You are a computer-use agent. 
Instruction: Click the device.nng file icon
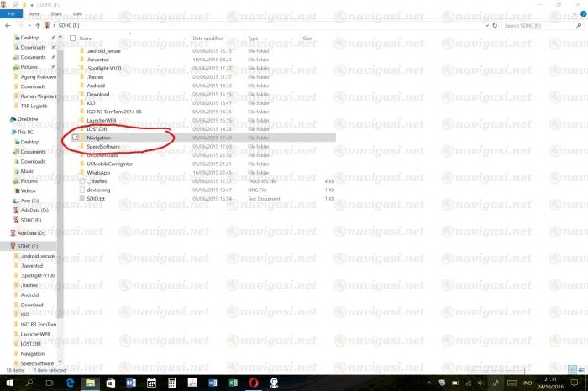(x=81, y=190)
